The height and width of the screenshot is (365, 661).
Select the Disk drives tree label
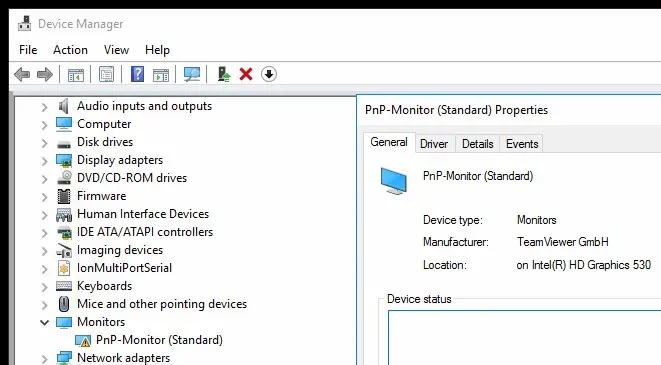click(x=105, y=142)
